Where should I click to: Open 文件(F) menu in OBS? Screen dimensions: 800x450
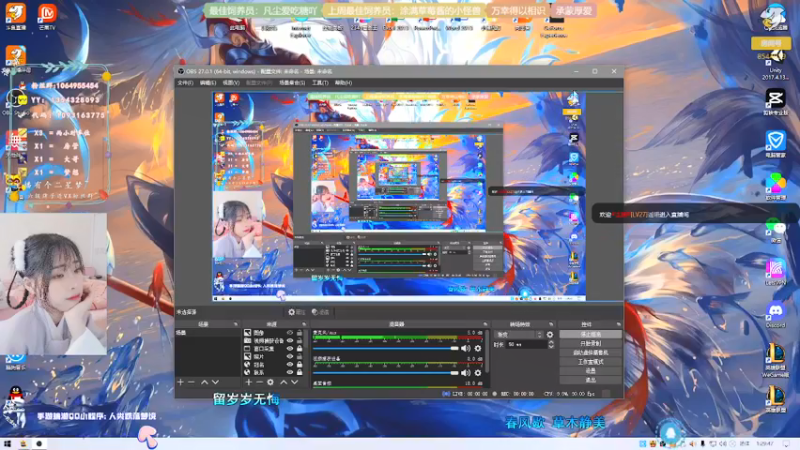pos(185,83)
